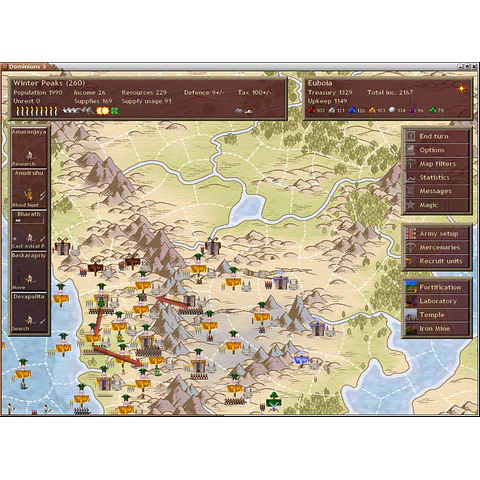Adjust "Defence 9+/-" value
This screenshot has height=480, width=480.
point(204,92)
